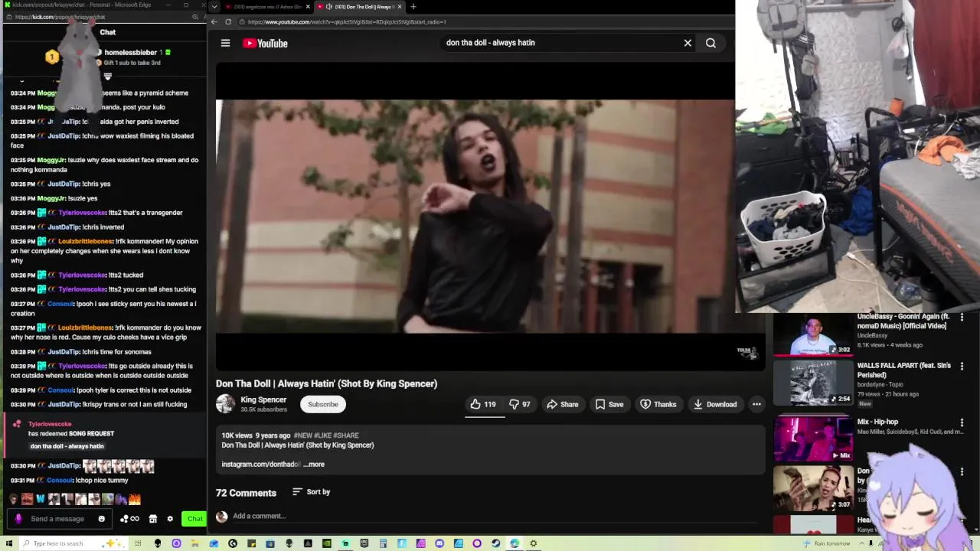980x551 pixels.
Task: Open King Spencer channel name link
Action: [263, 399]
